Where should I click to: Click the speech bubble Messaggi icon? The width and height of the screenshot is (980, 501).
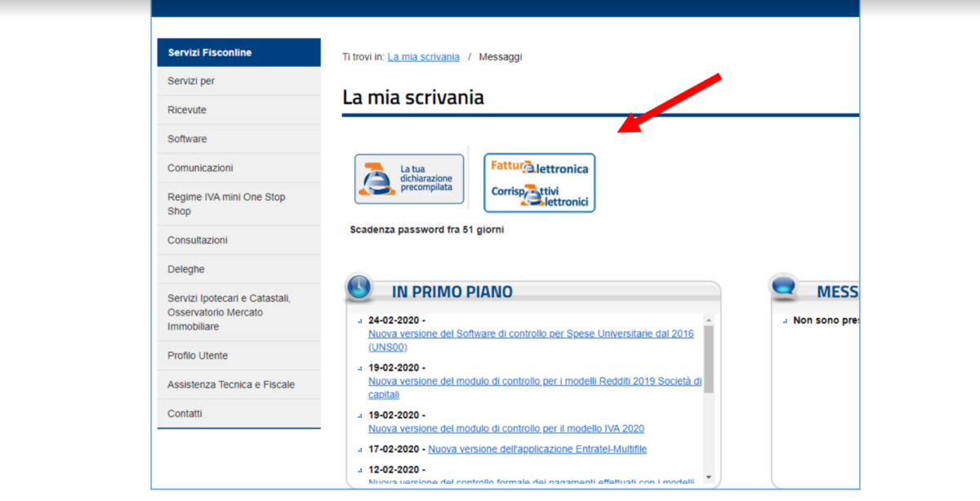coord(784,288)
